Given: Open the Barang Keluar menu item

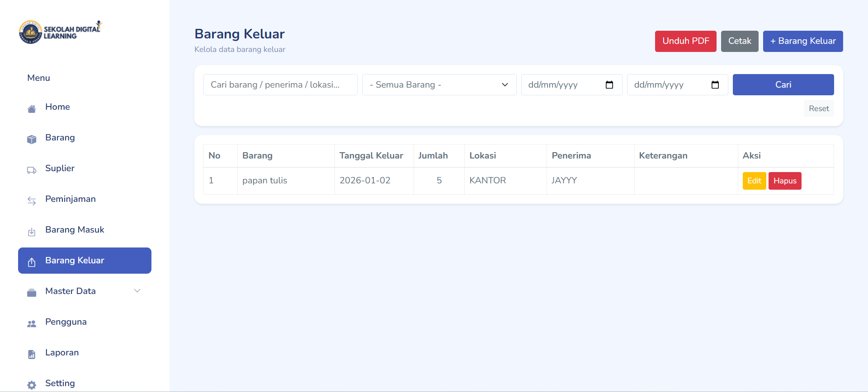Looking at the screenshot, I should point(85,261).
